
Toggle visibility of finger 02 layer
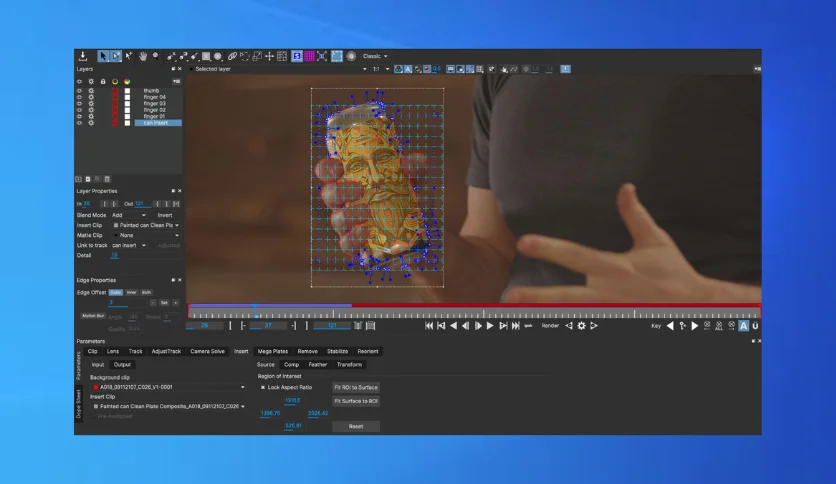click(x=79, y=110)
